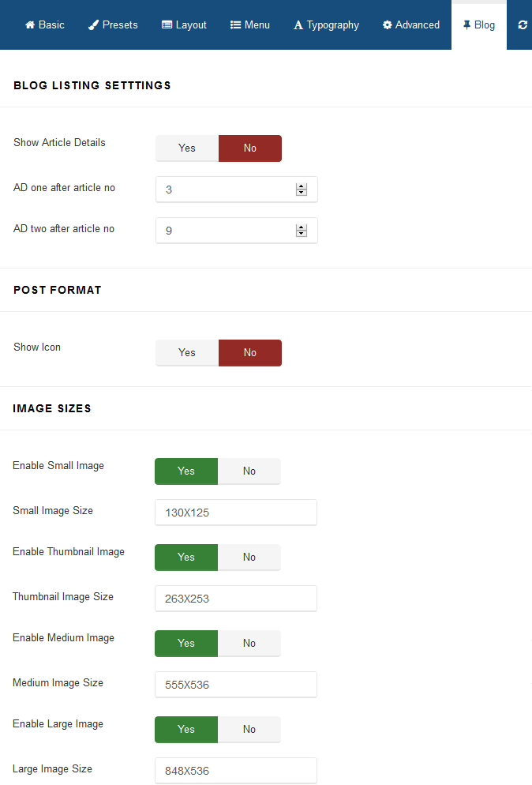
Task: Select the Large Image Size input
Action: click(236, 771)
